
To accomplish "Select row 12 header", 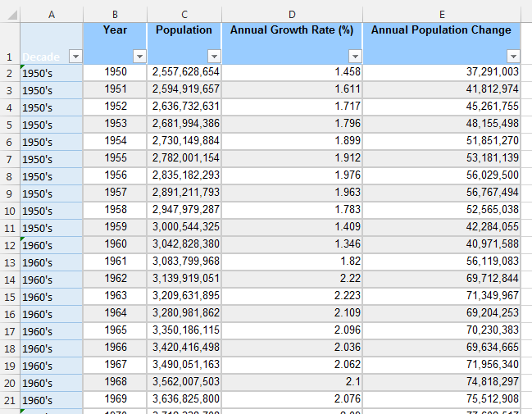I will tap(10, 245).
